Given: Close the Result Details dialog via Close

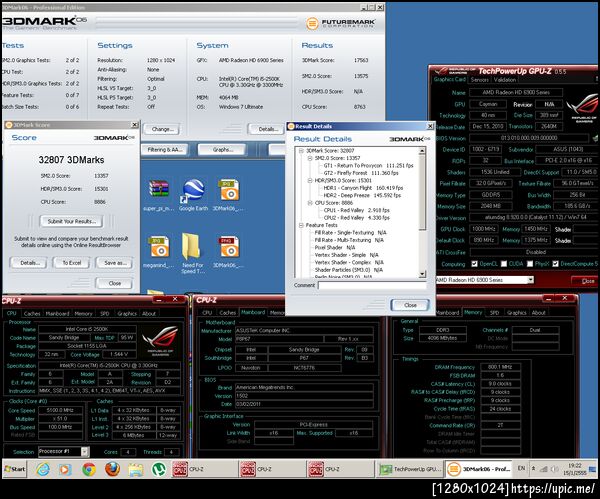Looking at the screenshot, I should [410, 305].
